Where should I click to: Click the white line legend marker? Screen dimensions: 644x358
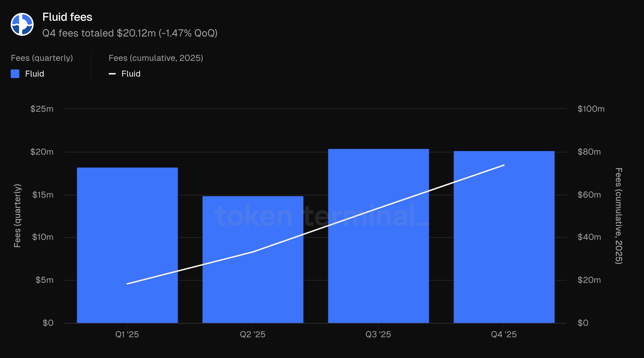(x=112, y=74)
